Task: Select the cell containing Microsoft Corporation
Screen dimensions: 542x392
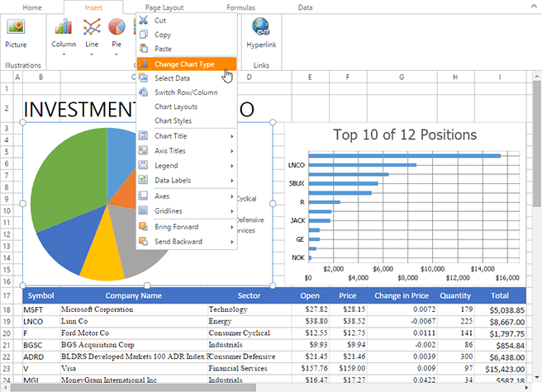Action: click(x=132, y=309)
